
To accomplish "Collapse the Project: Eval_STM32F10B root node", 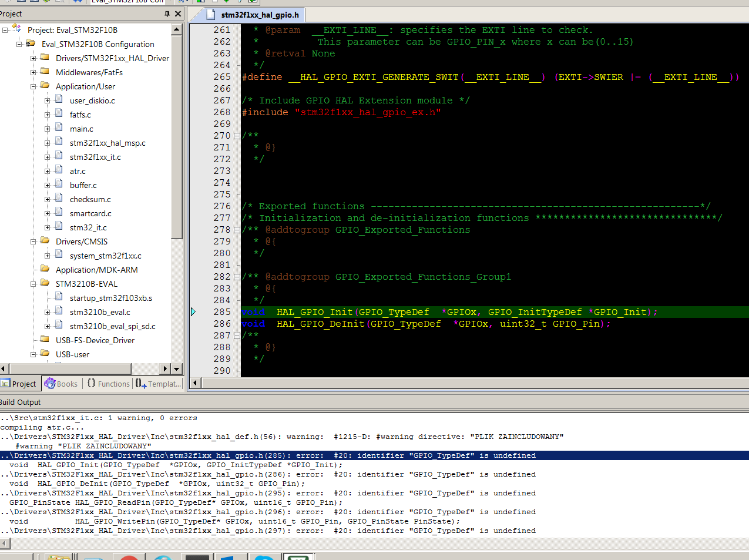I will [5, 29].
